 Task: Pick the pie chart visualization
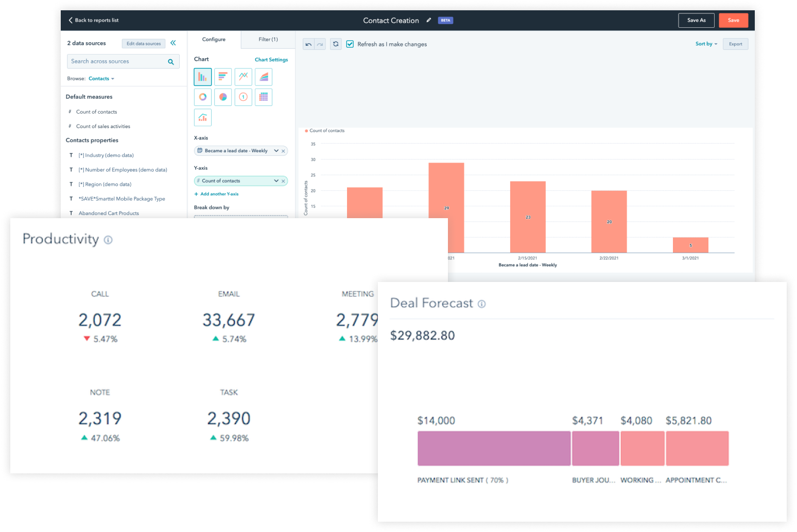click(x=223, y=97)
